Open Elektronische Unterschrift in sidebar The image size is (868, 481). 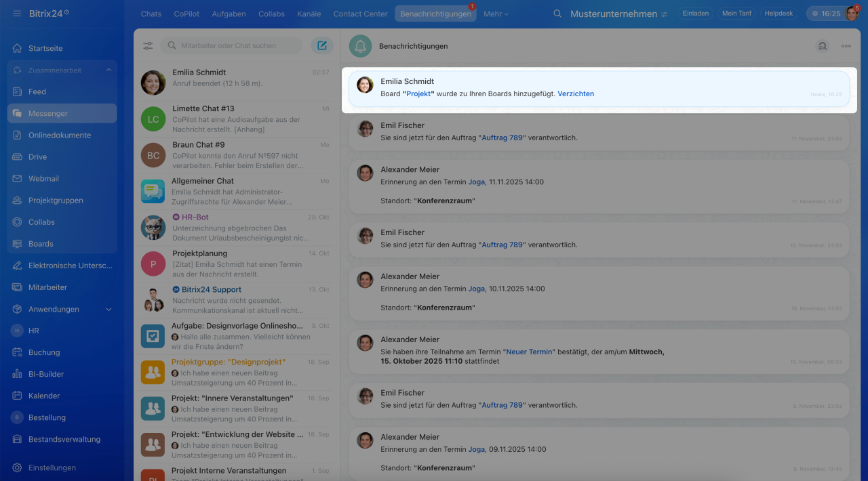(62, 266)
